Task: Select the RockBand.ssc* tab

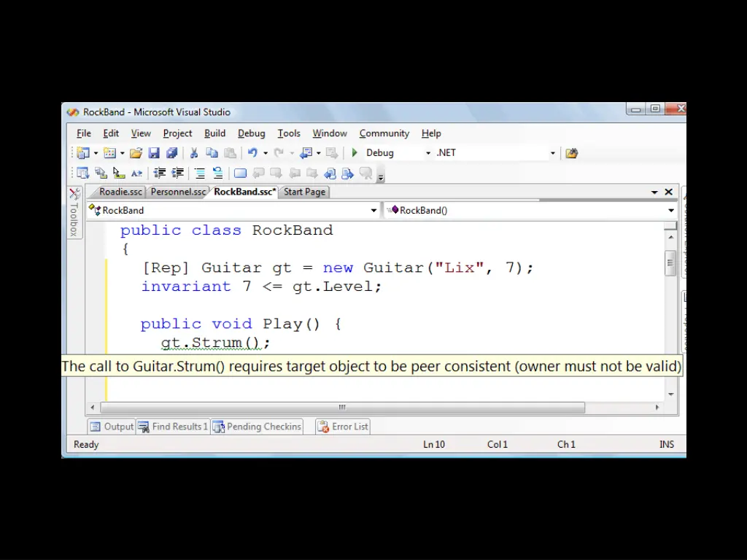Action: [244, 192]
